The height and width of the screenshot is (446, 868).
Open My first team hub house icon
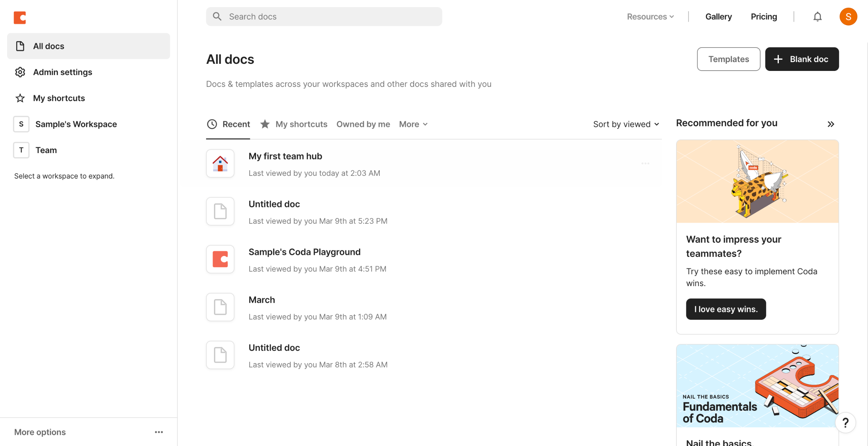(x=220, y=163)
